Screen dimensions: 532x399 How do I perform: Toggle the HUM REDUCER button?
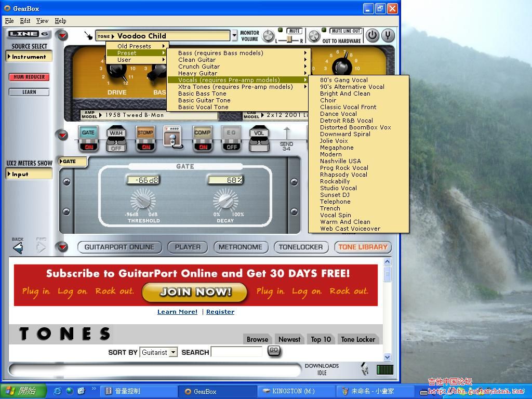29,77
